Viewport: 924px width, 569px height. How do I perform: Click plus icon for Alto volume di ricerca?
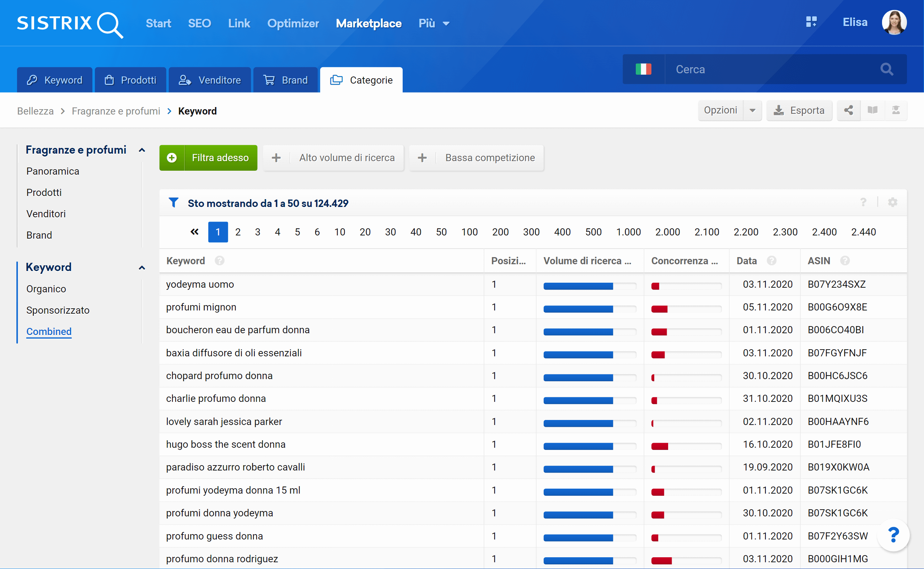tap(276, 158)
